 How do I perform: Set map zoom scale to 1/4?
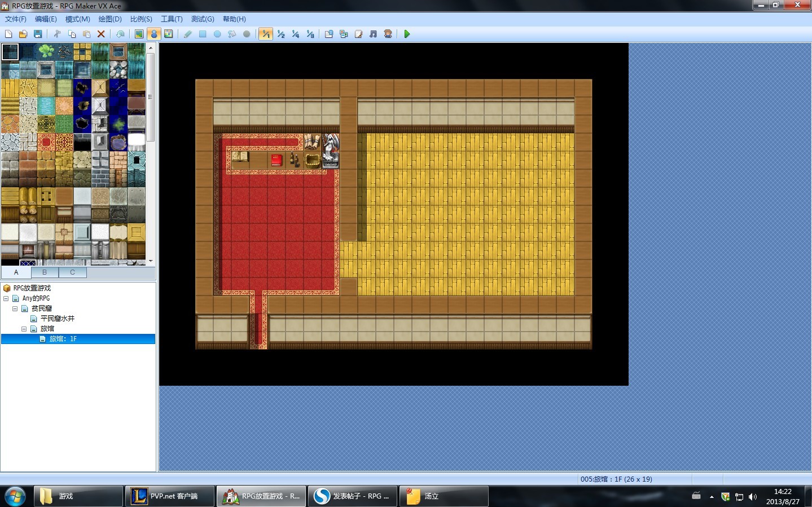click(x=295, y=34)
